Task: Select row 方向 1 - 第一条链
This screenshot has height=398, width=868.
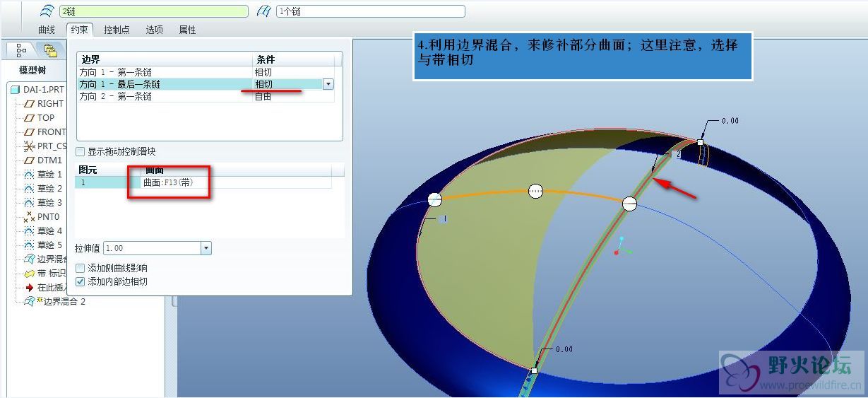Action: coord(206,72)
